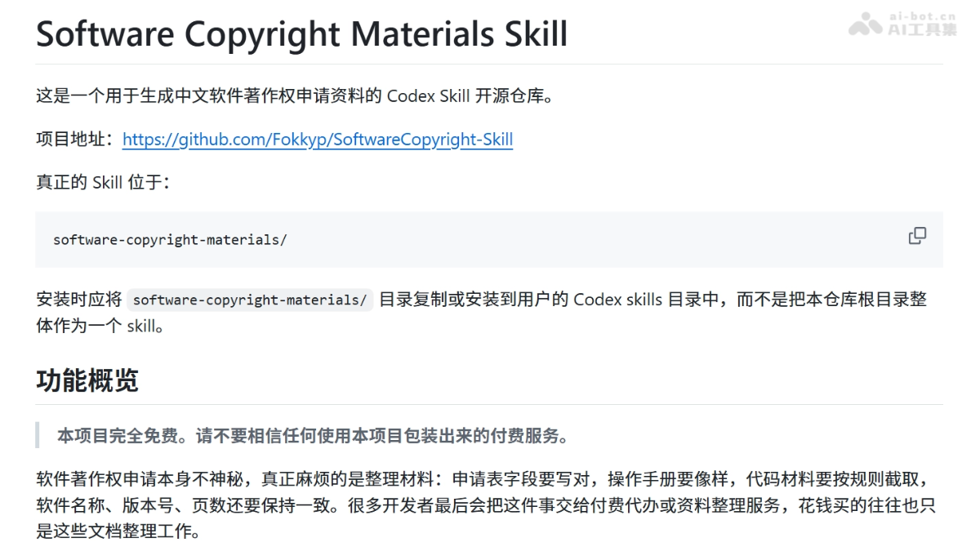Click the intro sentence starting '这是一个用于生成中文软件著作权'
The width and height of the screenshot is (980, 551).
pos(296,96)
